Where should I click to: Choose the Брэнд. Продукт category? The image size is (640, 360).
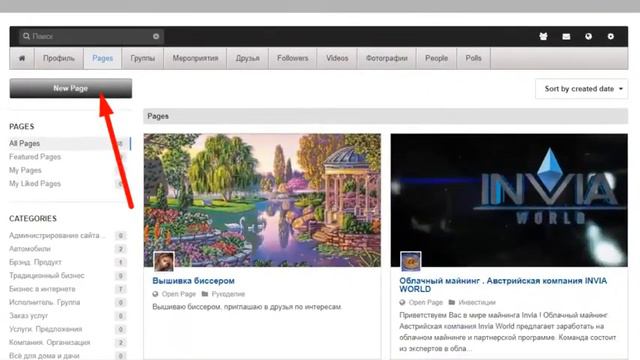click(35, 262)
